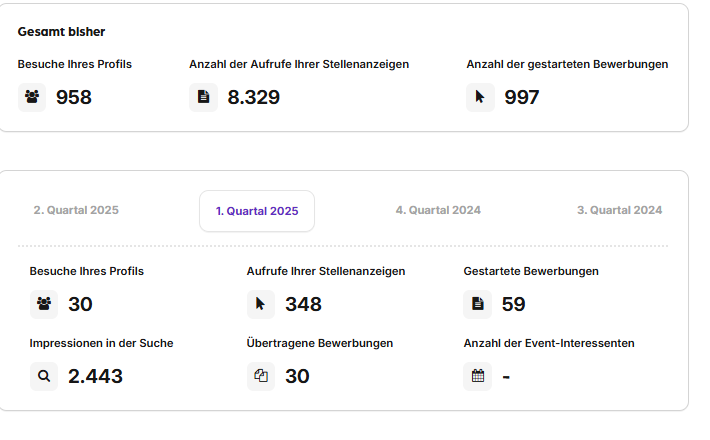Click the total value 958
Image resolution: width=710 pixels, height=440 pixels.
click(x=74, y=97)
